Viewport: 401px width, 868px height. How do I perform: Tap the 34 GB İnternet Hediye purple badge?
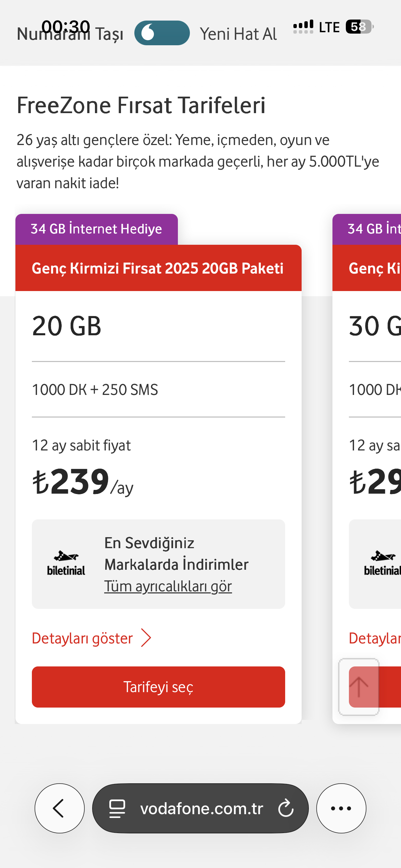[97, 229]
